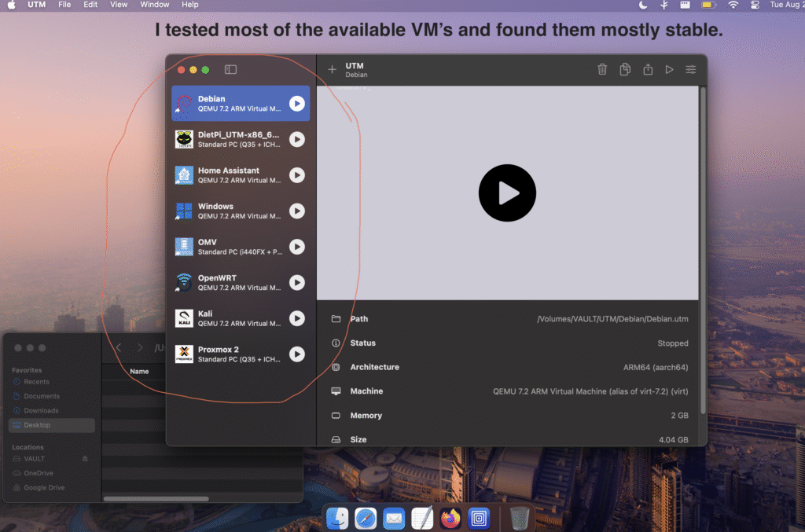
Task: Select the Debian swirl icon
Action: point(184,104)
